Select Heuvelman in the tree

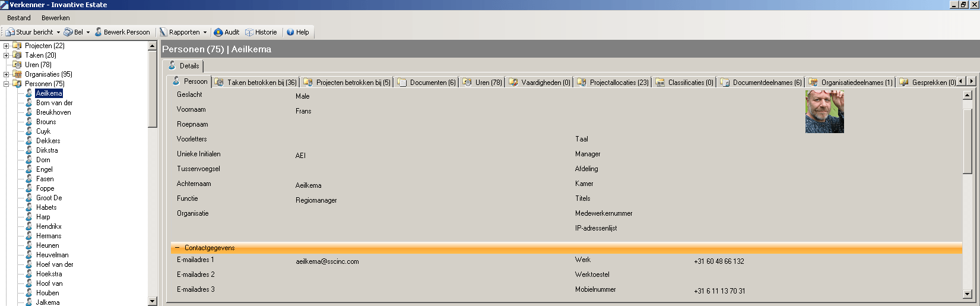52,255
